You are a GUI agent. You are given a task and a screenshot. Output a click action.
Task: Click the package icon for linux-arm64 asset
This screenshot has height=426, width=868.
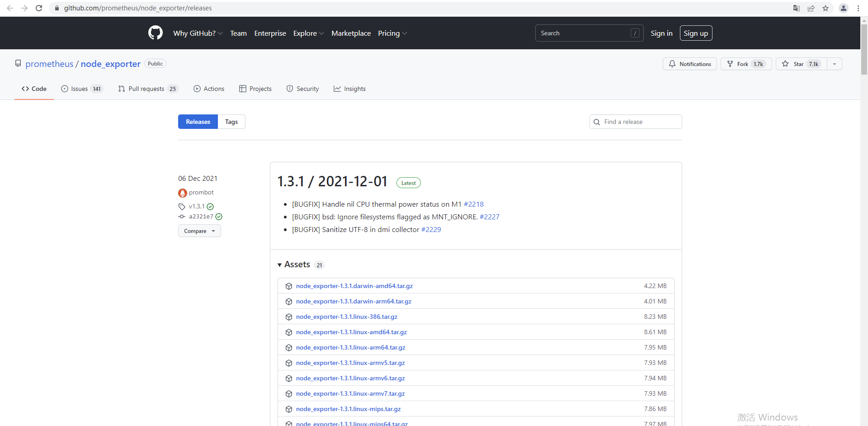pos(289,348)
